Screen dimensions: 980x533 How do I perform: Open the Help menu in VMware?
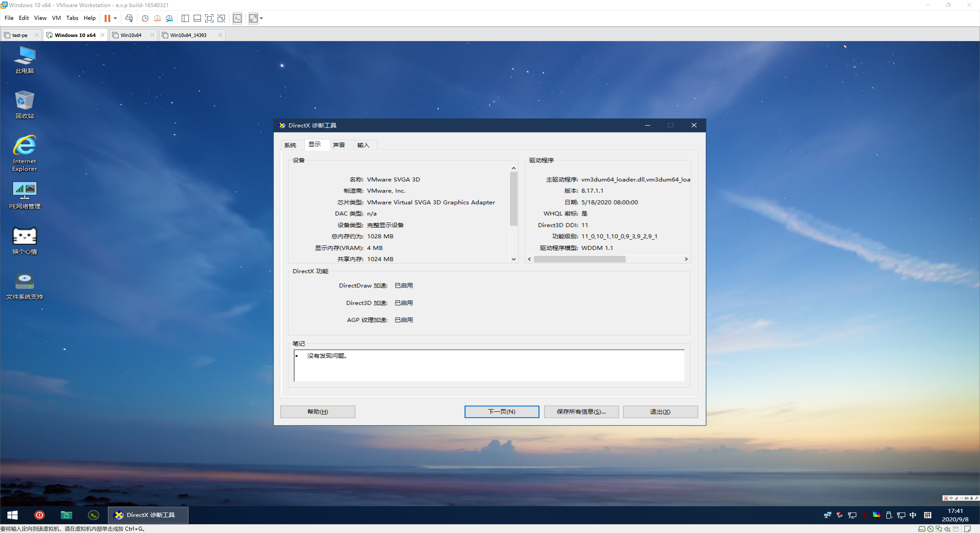pos(90,18)
